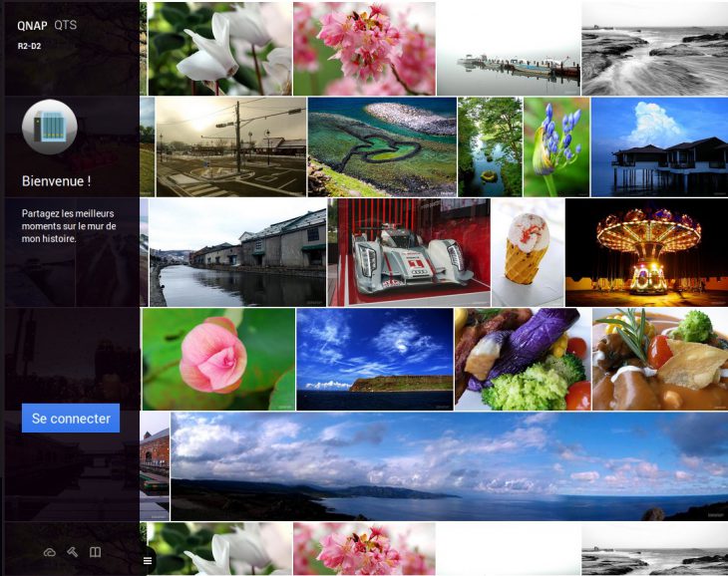Click the NAS device avatar icon

pyautogui.click(x=49, y=128)
